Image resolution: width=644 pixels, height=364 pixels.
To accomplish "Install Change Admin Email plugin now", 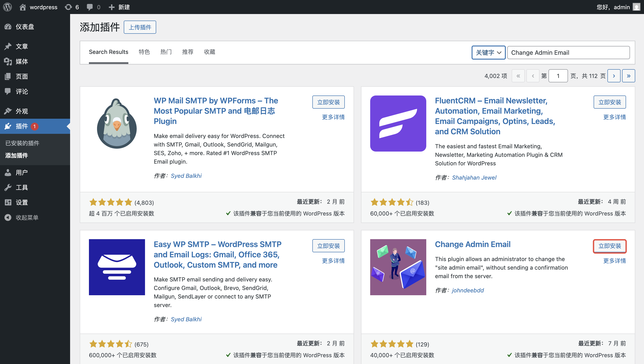I will point(610,246).
